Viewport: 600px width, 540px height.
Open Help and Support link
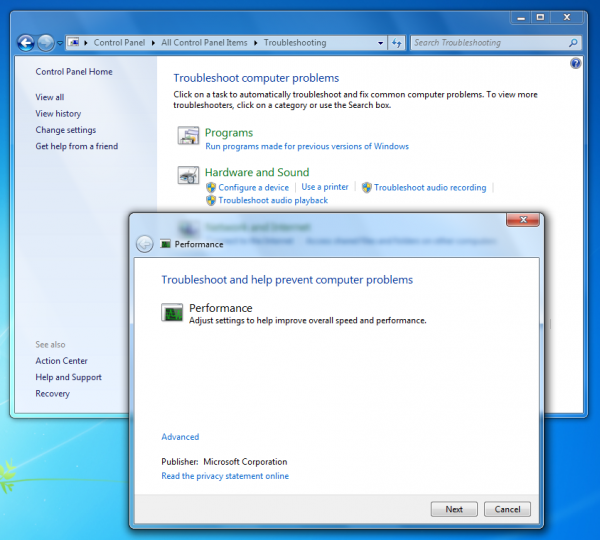[68, 377]
